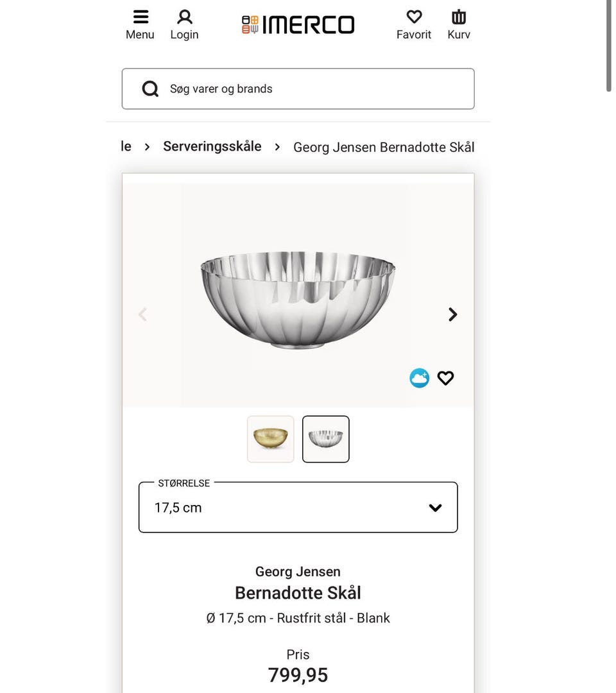The height and width of the screenshot is (693, 616).
Task: Click the magnifying glass search icon
Action: [150, 89]
